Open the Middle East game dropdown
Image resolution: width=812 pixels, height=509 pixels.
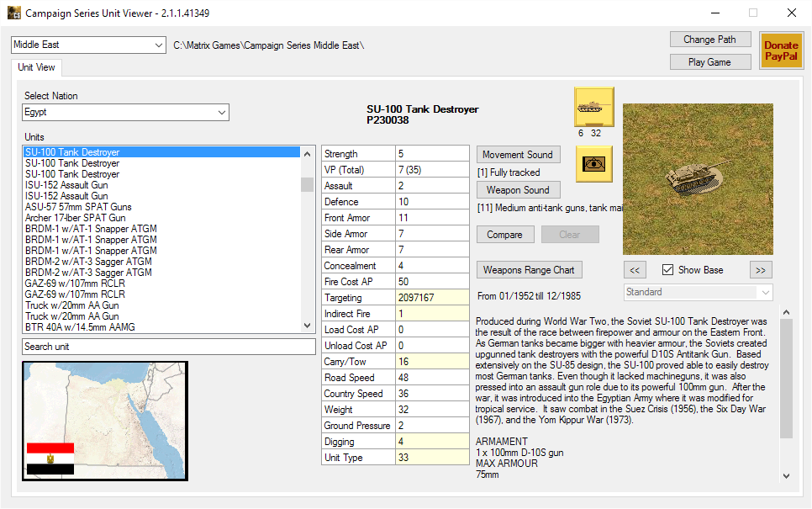tap(88, 45)
